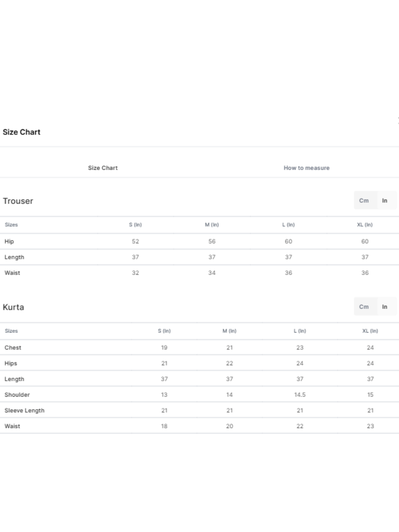Screen dimensions: 399x532
Task: Switch Trouser table to In units
Action: click(385, 201)
